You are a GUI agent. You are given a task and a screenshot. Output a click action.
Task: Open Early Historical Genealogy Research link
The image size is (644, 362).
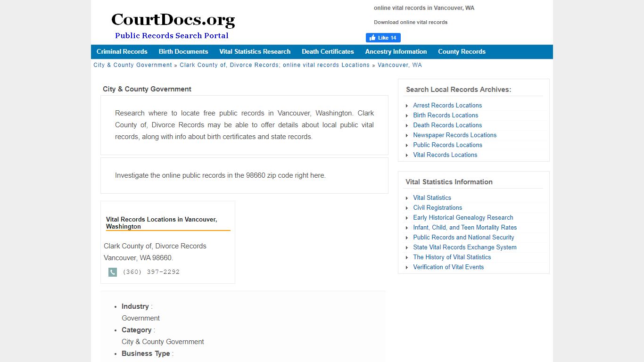[x=463, y=218]
